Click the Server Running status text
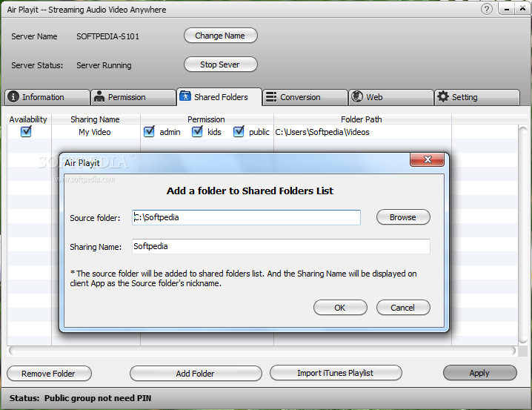Viewport: 532px width, 410px height. tap(104, 65)
